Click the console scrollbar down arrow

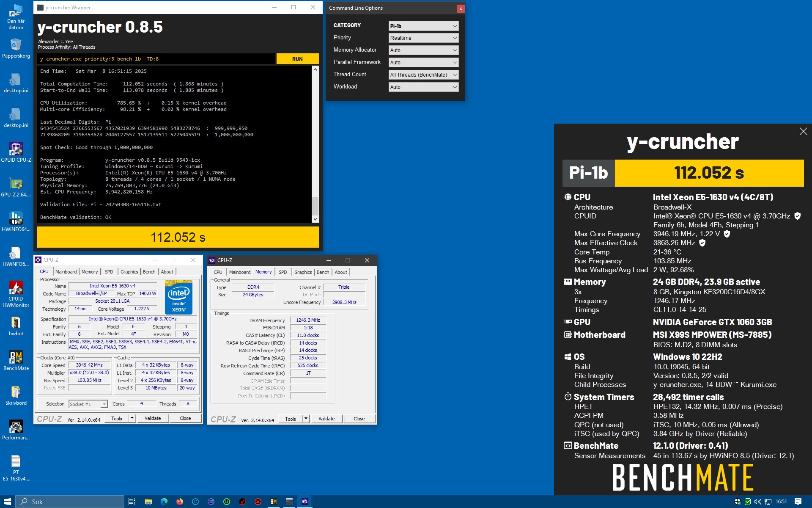click(x=315, y=219)
